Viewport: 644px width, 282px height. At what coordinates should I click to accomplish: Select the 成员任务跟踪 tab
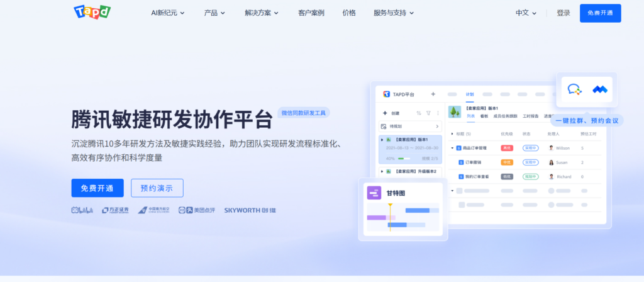(506, 116)
